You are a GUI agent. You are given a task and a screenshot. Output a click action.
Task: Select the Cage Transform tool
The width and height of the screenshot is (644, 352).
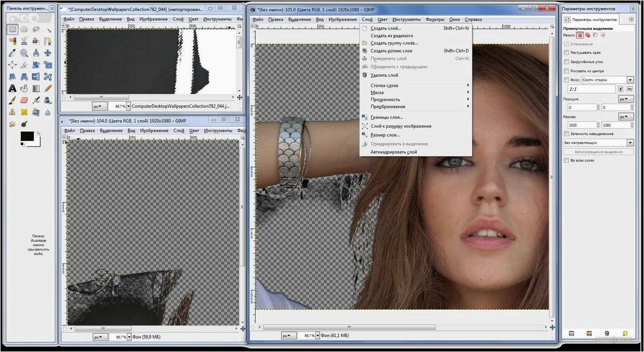pos(48,77)
